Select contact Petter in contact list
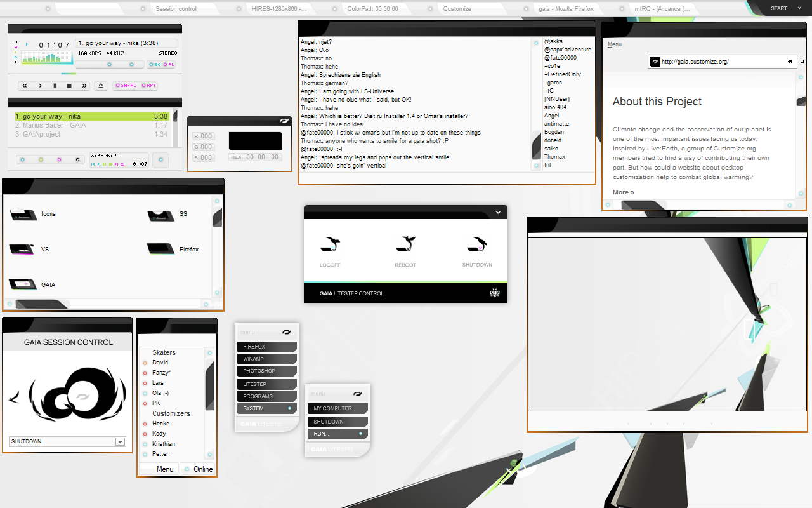Screen dimensions: 812x508 tap(155, 454)
